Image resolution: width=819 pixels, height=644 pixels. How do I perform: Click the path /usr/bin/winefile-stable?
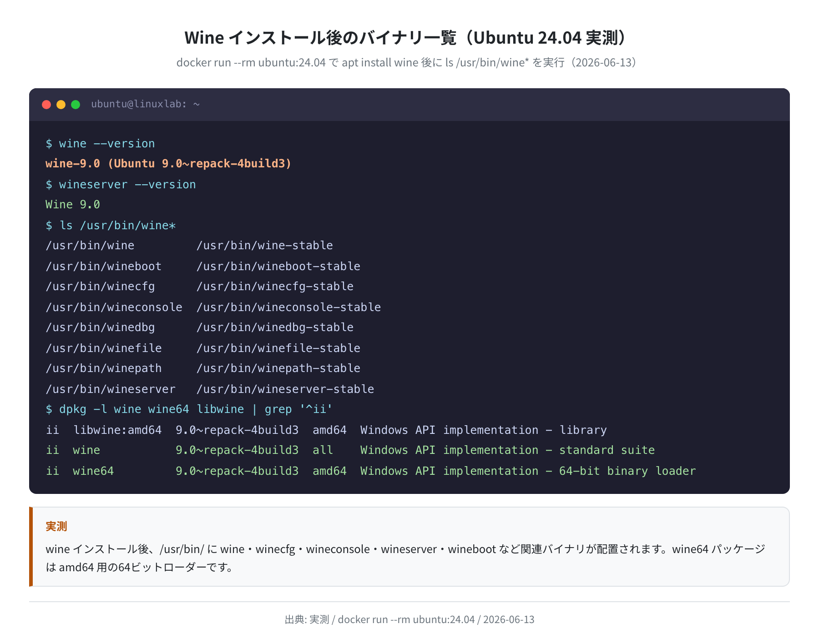coord(278,348)
